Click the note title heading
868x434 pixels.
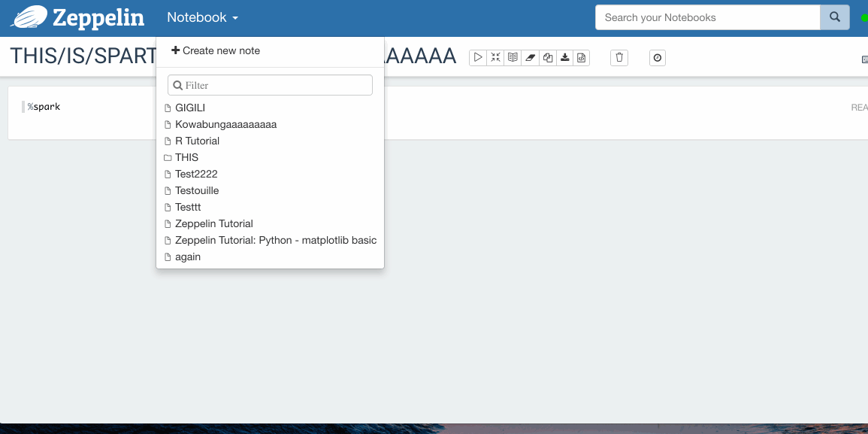232,56
